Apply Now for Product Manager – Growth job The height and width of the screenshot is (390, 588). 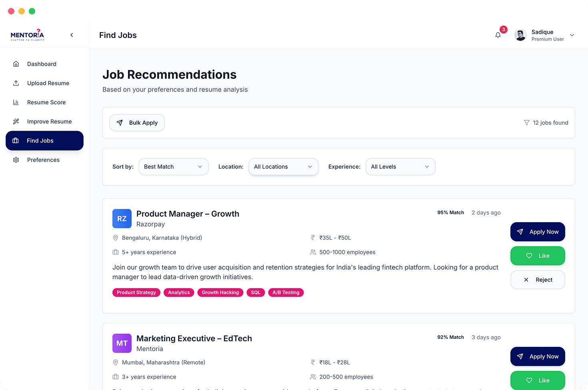pyautogui.click(x=538, y=232)
